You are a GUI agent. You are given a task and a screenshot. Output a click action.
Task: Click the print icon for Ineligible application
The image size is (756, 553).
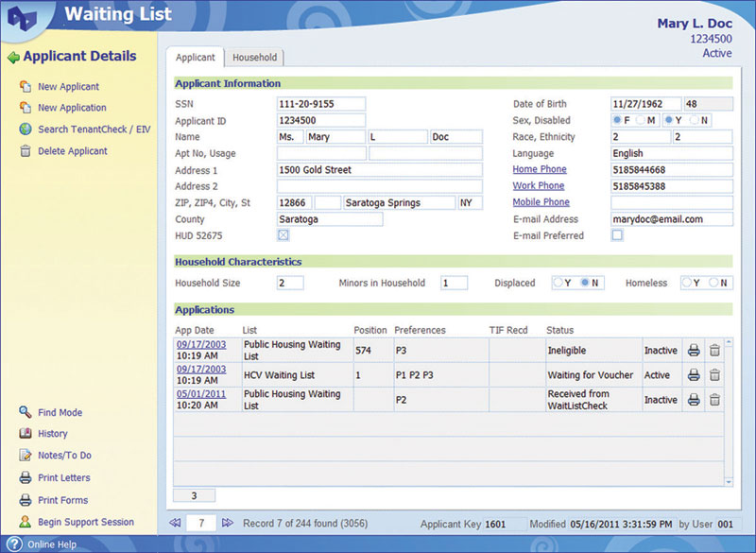click(x=694, y=351)
